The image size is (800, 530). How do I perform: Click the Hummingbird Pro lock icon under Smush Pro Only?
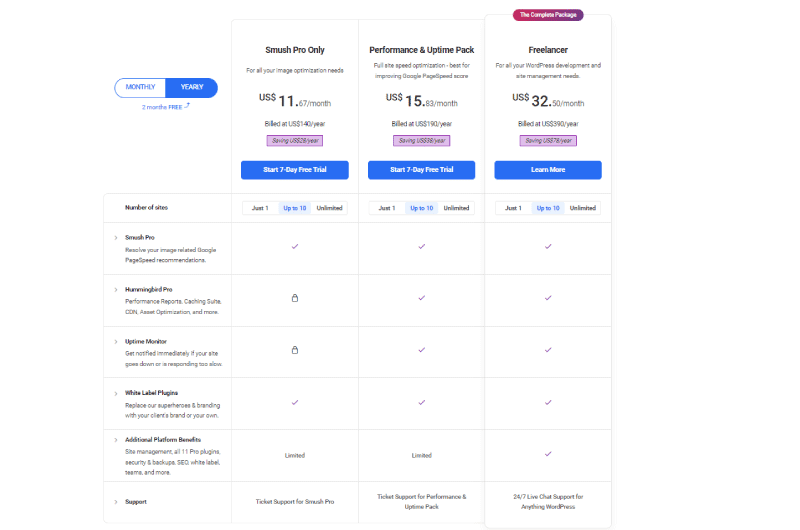pyautogui.click(x=295, y=298)
